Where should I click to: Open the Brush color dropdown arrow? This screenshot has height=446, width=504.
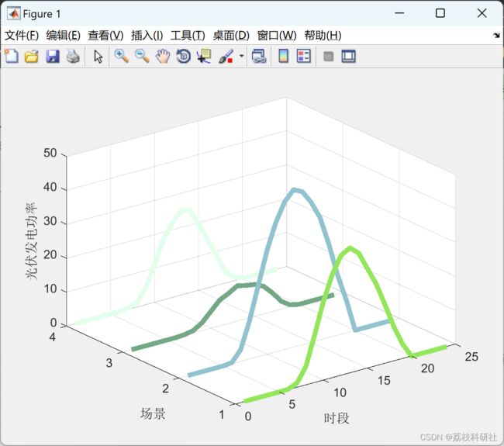pos(241,56)
